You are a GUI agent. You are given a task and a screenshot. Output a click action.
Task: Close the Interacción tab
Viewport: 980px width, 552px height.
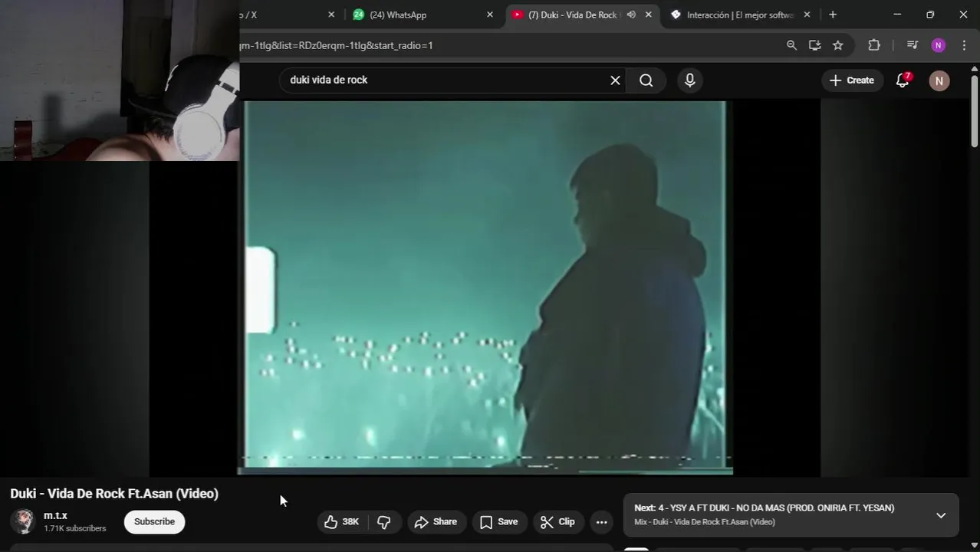point(807,15)
